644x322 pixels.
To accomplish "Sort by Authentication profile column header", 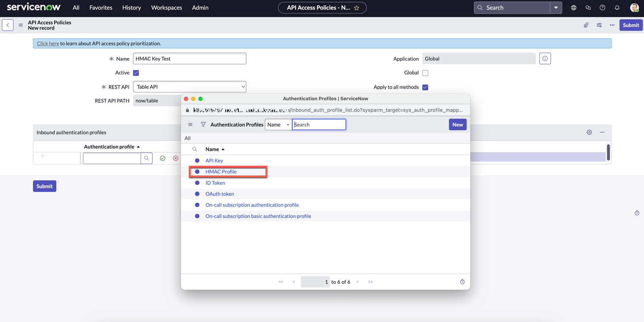I will [112, 147].
